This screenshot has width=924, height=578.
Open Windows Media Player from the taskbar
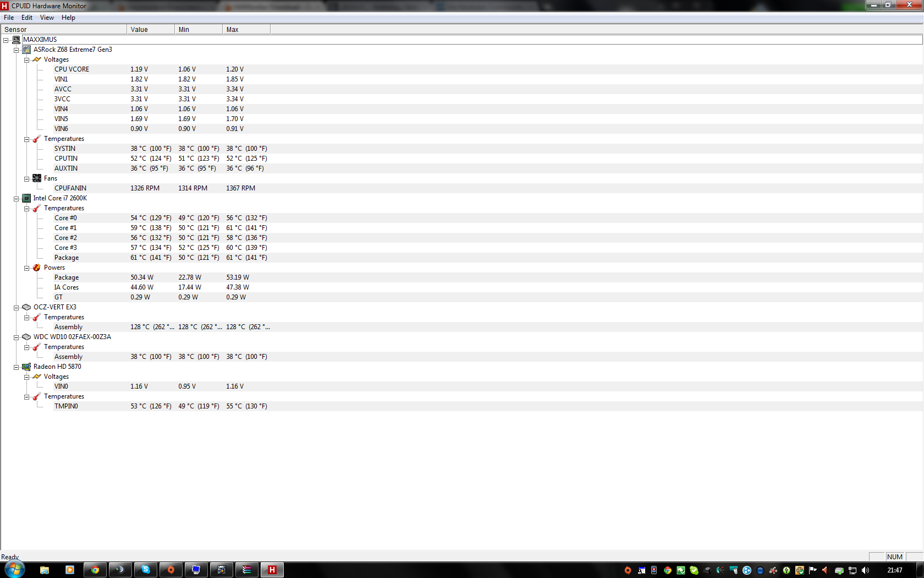click(70, 570)
